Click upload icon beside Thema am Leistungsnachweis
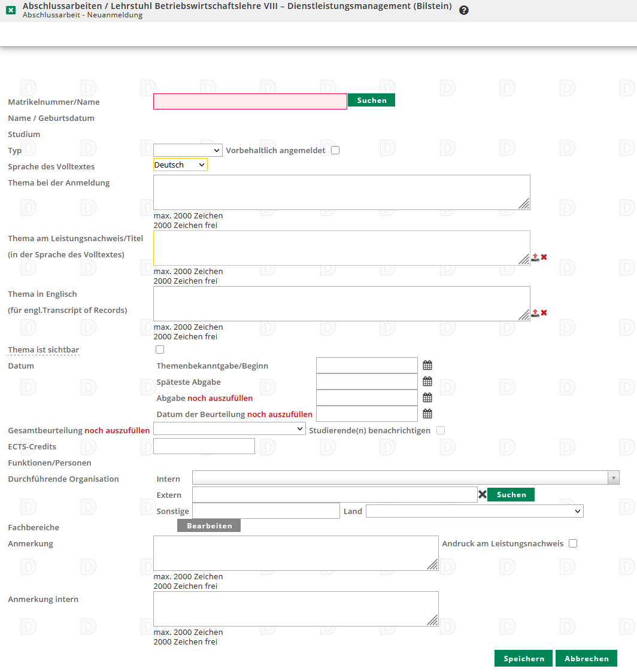The height and width of the screenshot is (672, 637). pyautogui.click(x=535, y=257)
